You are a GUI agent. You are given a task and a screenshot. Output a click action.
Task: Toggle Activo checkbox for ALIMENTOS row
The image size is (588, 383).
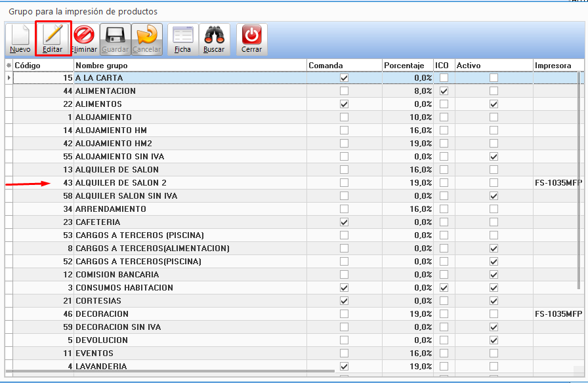493,104
